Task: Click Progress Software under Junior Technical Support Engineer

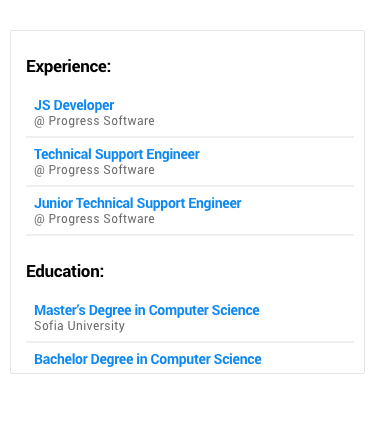Action: pos(101,219)
